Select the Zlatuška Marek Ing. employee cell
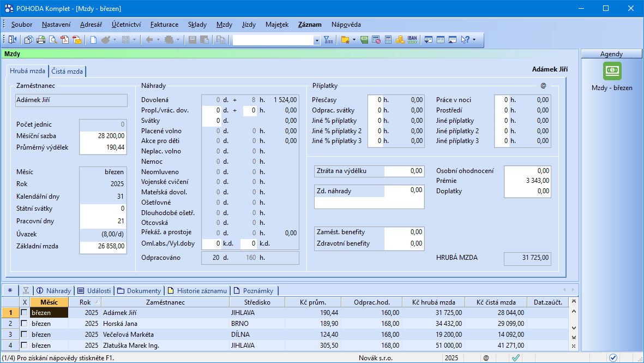 point(165,346)
